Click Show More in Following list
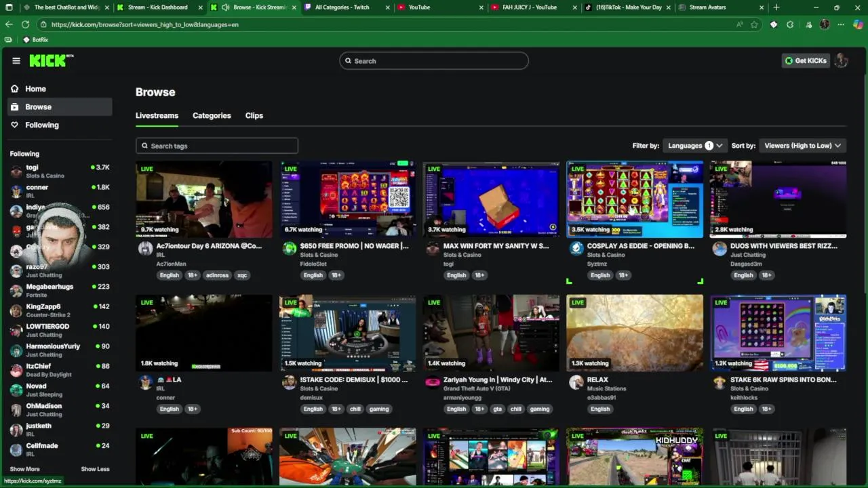Screen dimensions: 868x488 pyautogui.click(x=24, y=469)
